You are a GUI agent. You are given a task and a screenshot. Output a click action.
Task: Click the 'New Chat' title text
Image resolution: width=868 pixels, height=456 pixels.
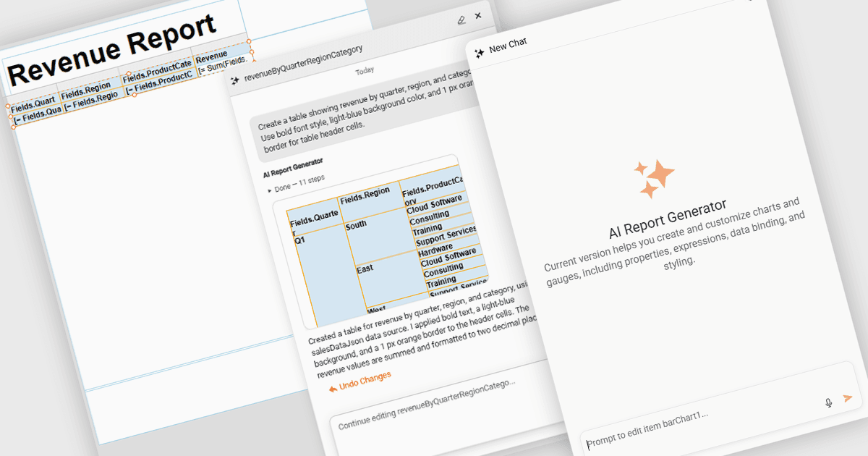(x=508, y=45)
